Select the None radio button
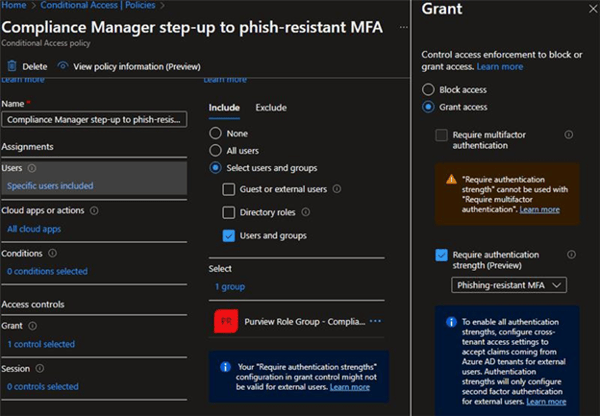The height and width of the screenshot is (416, 600). point(215,133)
